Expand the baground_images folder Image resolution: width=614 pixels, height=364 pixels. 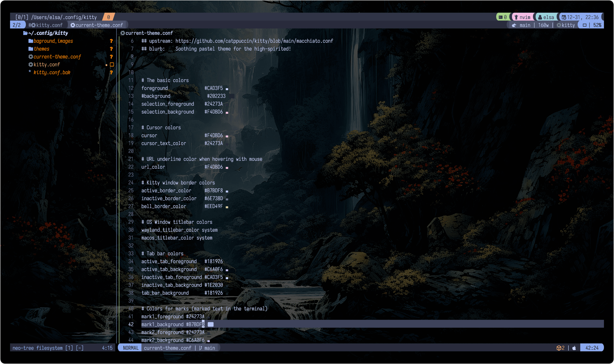[x=53, y=41]
